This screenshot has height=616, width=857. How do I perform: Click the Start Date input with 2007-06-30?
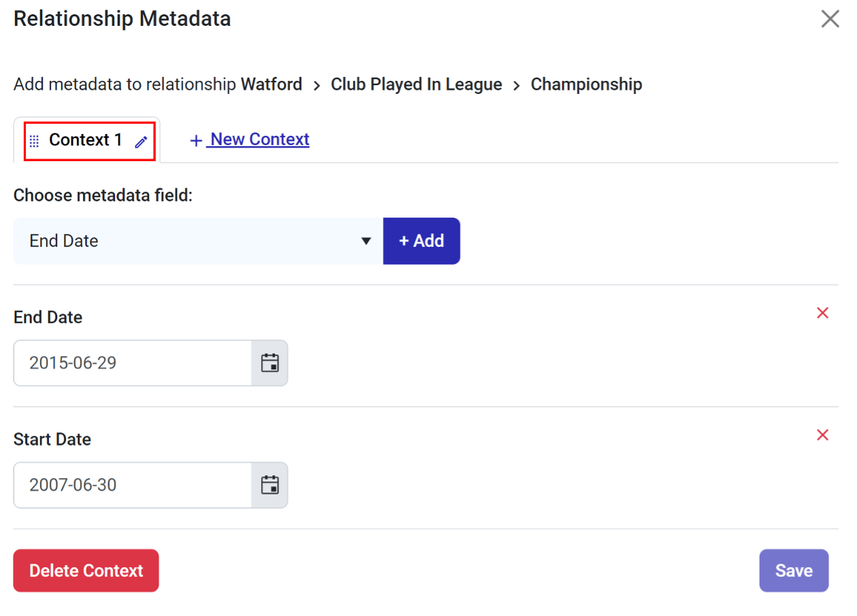[x=133, y=485]
